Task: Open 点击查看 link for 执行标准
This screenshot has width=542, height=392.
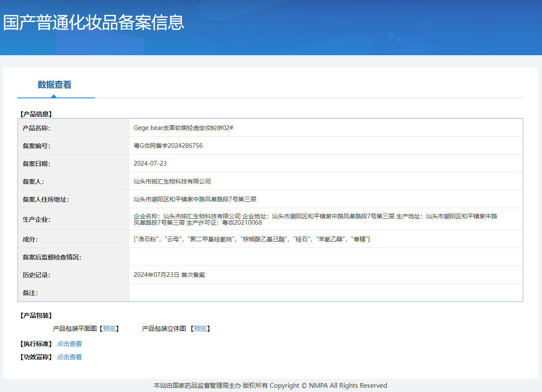Action: click(70, 344)
